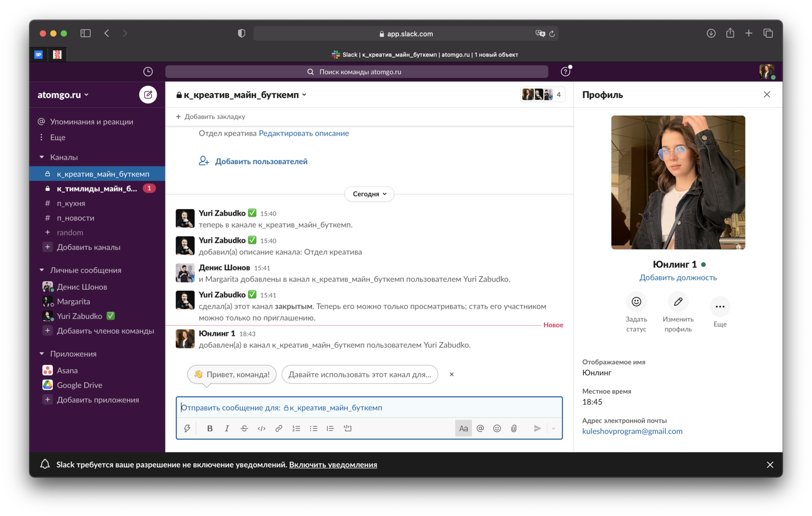
Task: Toggle inline code formatting
Action: [261, 428]
